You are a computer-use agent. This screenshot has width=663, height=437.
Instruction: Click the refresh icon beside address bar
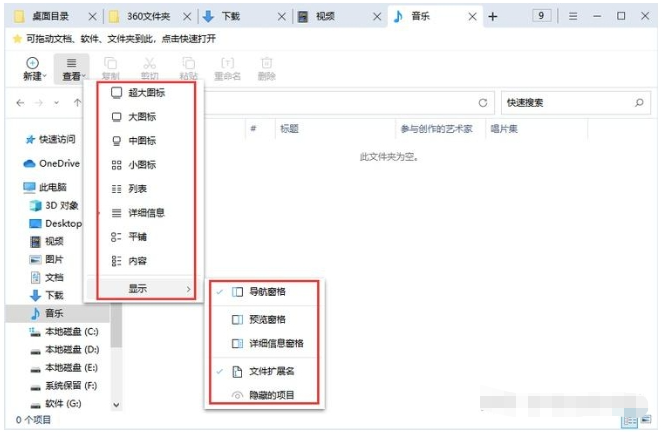[x=483, y=103]
